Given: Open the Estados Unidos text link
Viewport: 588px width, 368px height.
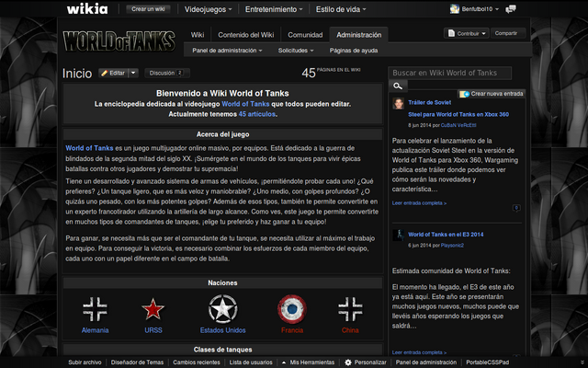Looking at the screenshot, I should coord(222,330).
